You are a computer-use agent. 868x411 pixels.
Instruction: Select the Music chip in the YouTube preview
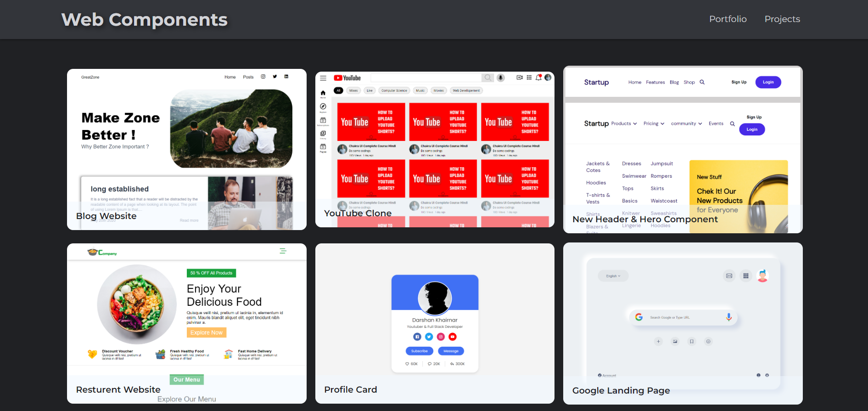[420, 90]
